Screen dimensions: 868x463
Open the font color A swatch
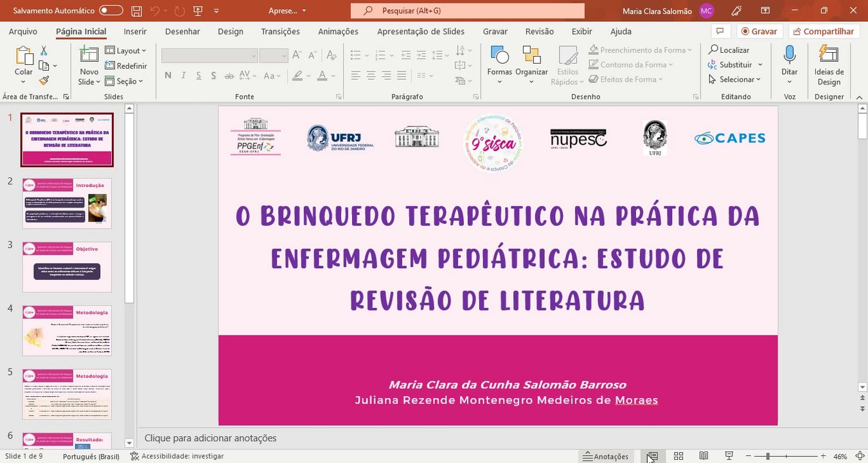click(322, 76)
